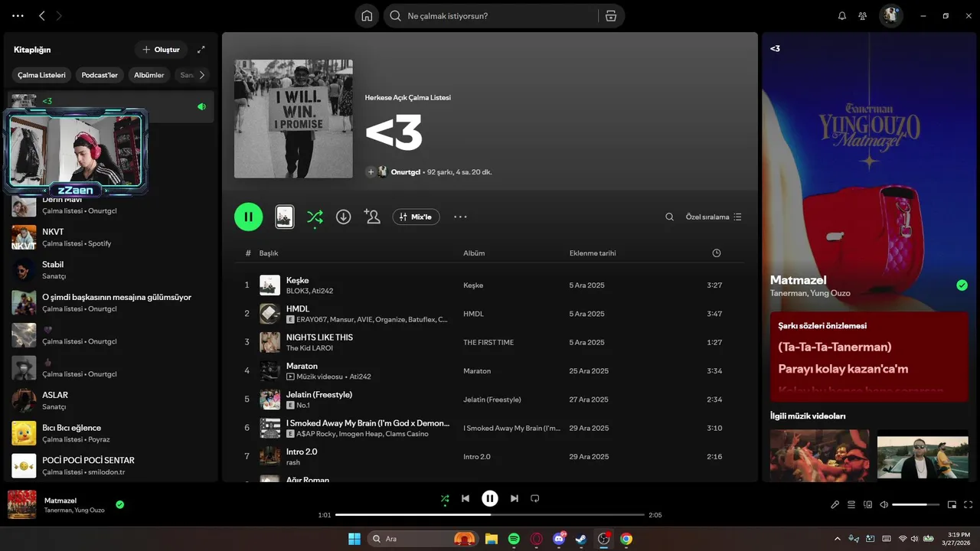980x551 pixels.
Task: Sort tracks by Eklenme tarihi column
Action: coord(593,253)
